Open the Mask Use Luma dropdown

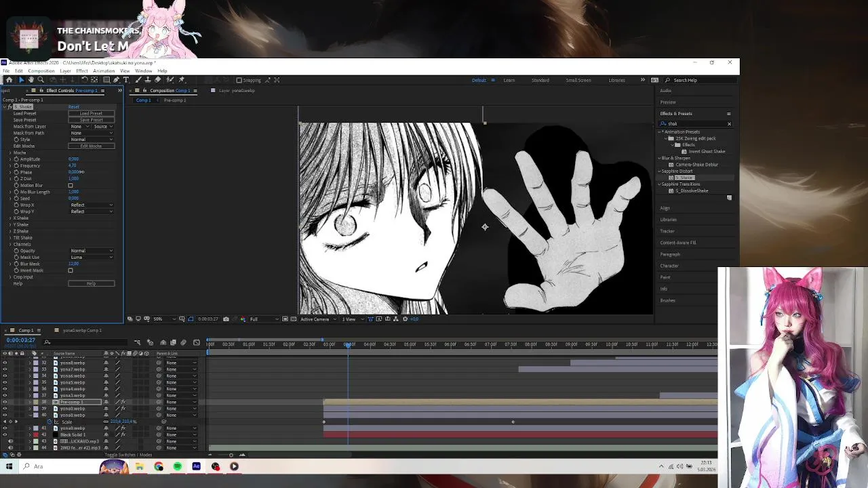point(92,258)
